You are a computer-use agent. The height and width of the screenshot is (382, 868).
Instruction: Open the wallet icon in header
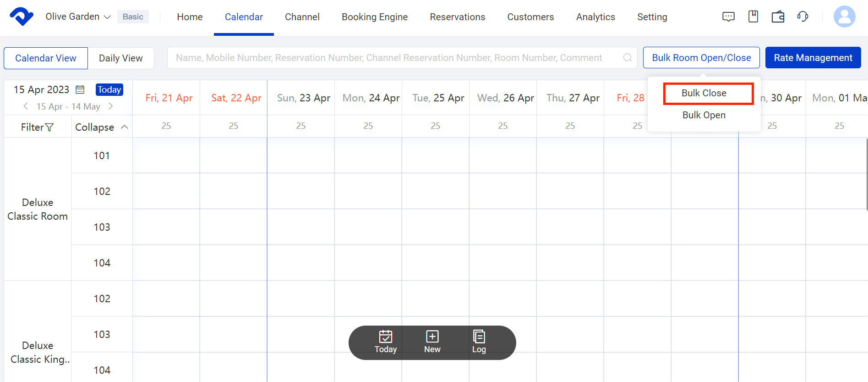(778, 17)
